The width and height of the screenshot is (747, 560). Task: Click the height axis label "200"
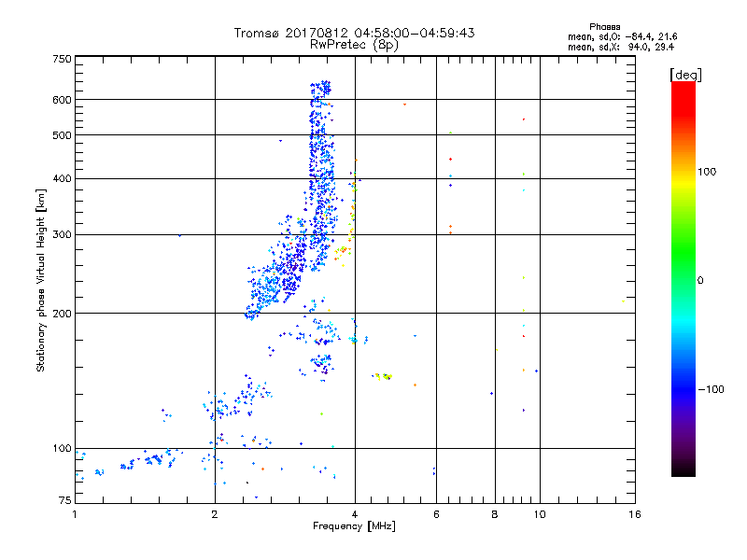(x=62, y=314)
